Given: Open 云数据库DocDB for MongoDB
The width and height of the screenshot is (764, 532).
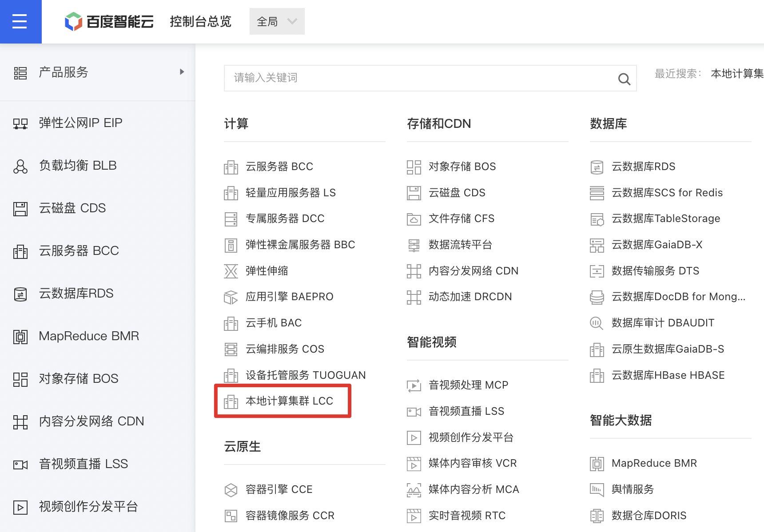Looking at the screenshot, I should (678, 297).
